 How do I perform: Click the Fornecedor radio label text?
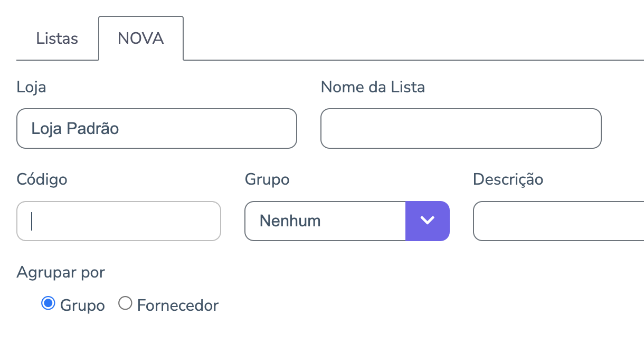point(177,305)
